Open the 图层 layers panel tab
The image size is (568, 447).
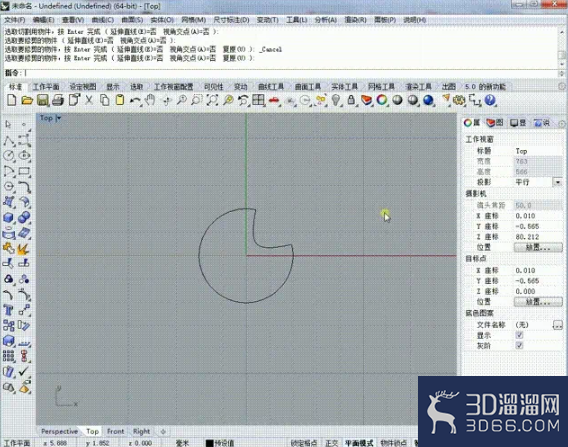point(495,123)
